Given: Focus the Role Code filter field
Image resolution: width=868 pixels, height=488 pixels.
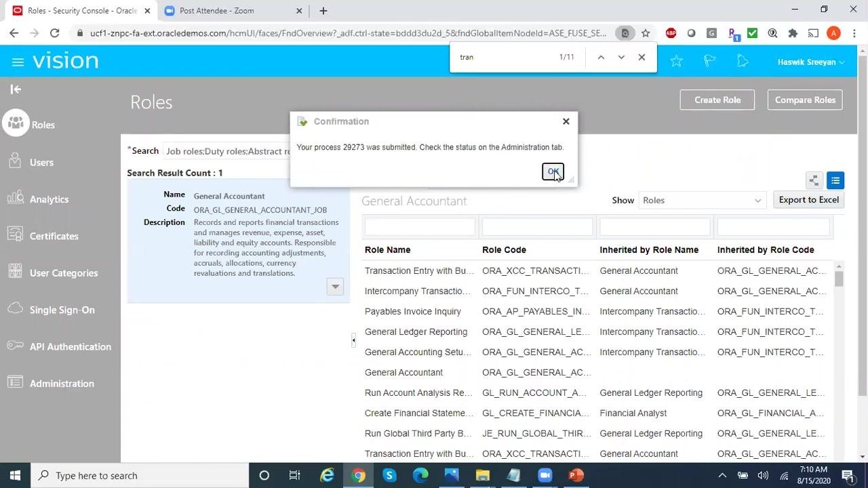Looking at the screenshot, I should (537, 226).
